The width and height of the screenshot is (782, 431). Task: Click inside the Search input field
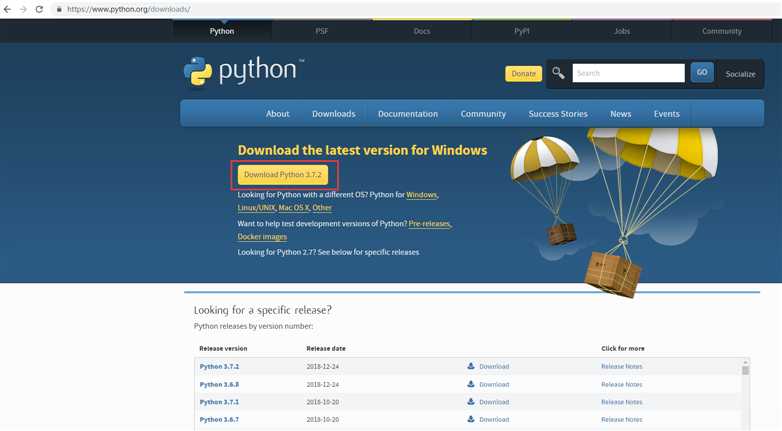[x=628, y=73]
